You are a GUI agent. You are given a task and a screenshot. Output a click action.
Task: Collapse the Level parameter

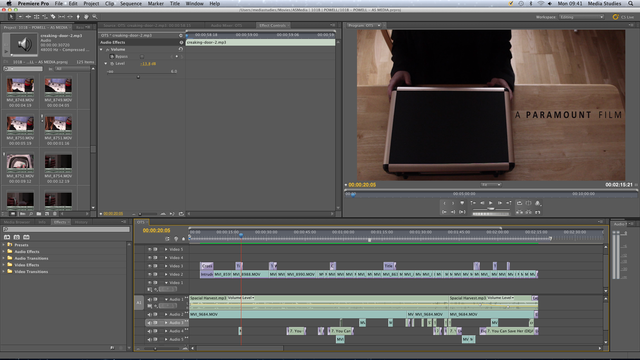pos(106,64)
